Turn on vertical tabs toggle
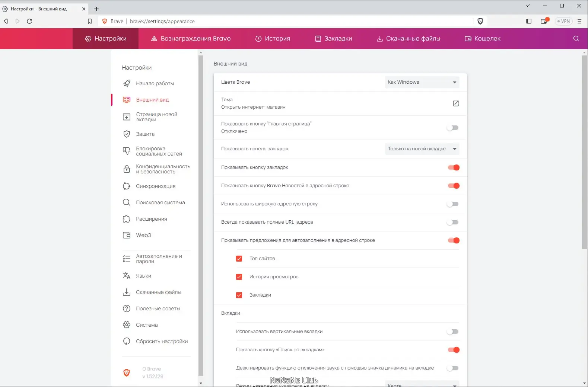Image resolution: width=588 pixels, height=387 pixels. pyautogui.click(x=453, y=332)
